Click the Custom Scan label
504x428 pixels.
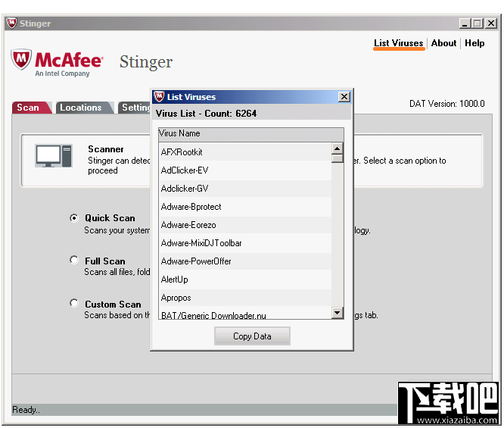[x=114, y=304]
